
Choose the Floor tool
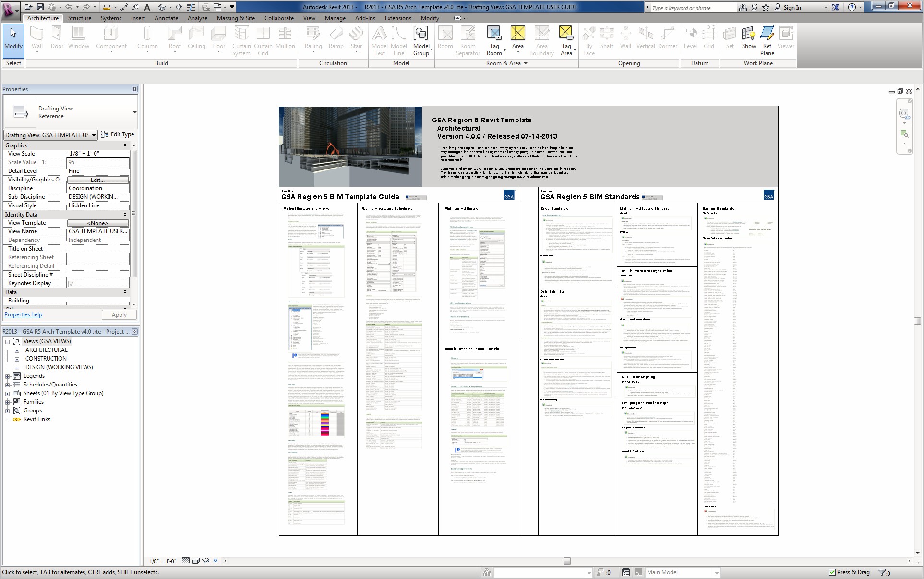pyautogui.click(x=218, y=38)
